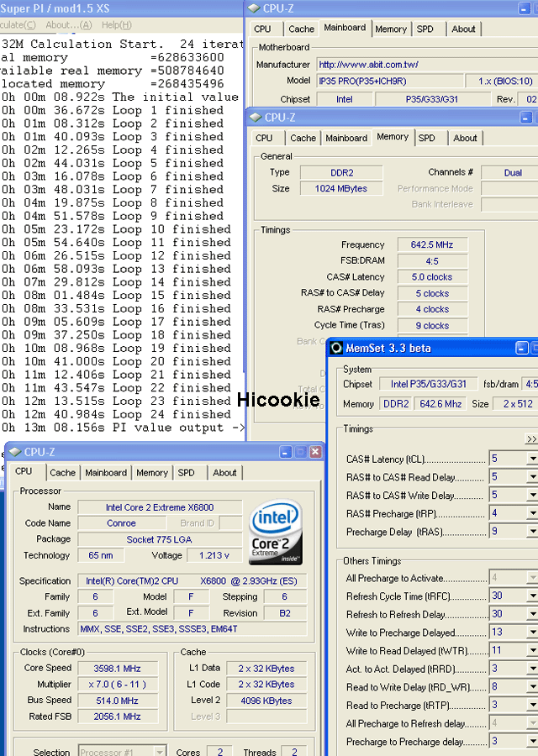Viewport: 538px width, 756px height.
Task: Open the Help menu in Super PI
Action: tap(117, 24)
